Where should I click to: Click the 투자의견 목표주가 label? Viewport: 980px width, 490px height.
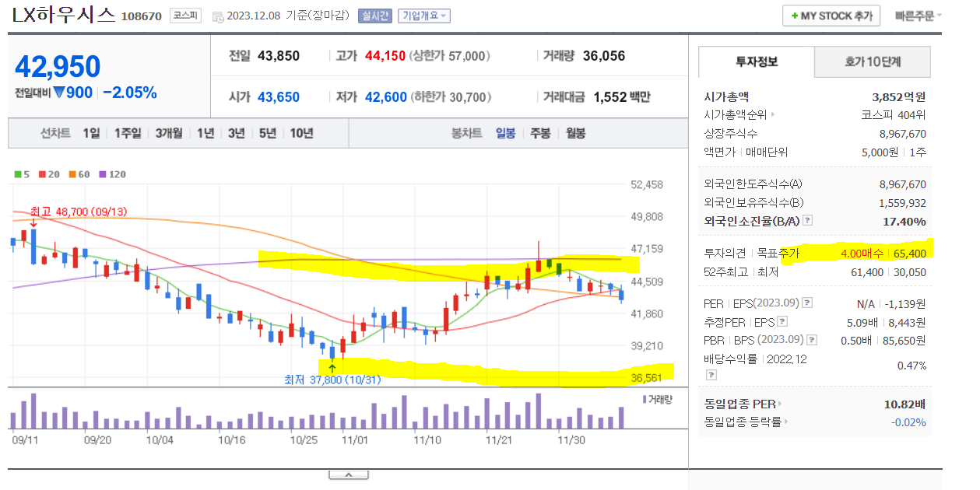coord(751,253)
